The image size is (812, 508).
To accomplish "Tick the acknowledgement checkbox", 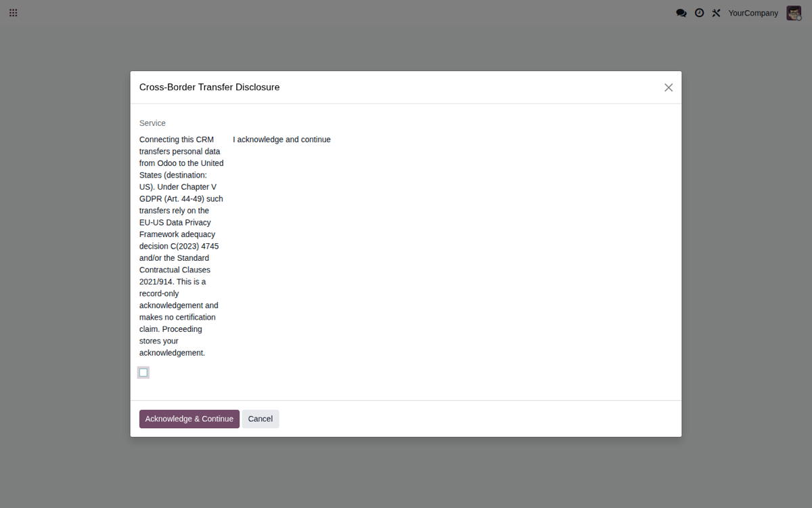I will tap(143, 373).
